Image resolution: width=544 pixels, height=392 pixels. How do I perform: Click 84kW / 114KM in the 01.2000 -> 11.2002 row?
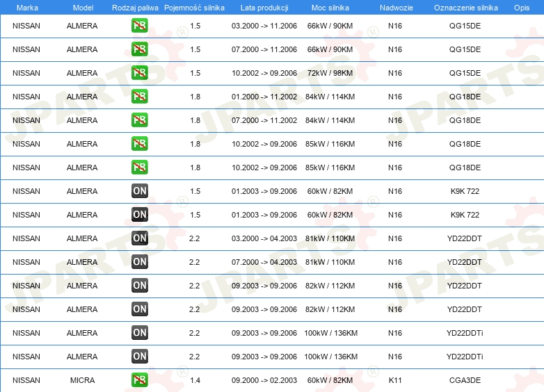(330, 97)
